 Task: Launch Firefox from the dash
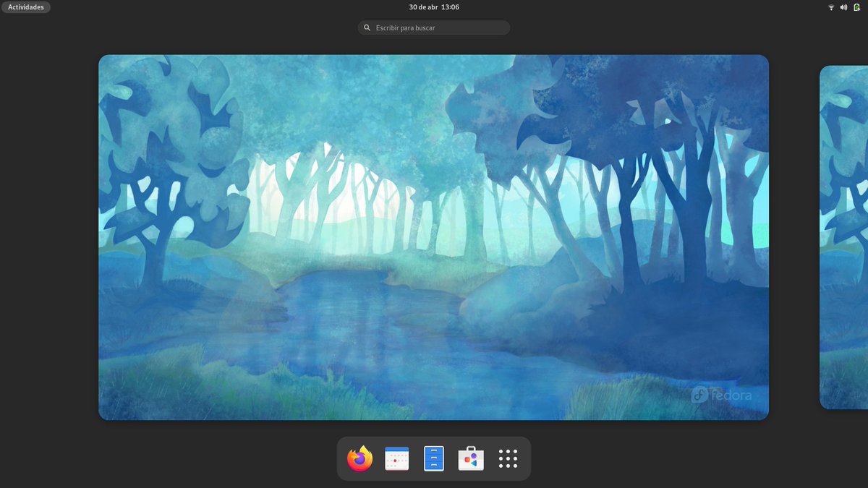pos(359,458)
